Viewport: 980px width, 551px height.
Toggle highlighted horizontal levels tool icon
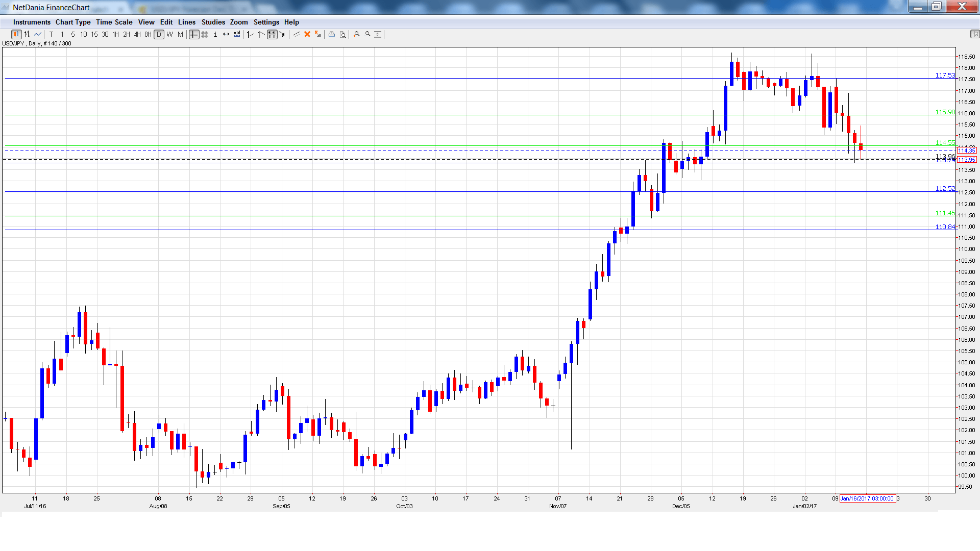pyautogui.click(x=272, y=34)
